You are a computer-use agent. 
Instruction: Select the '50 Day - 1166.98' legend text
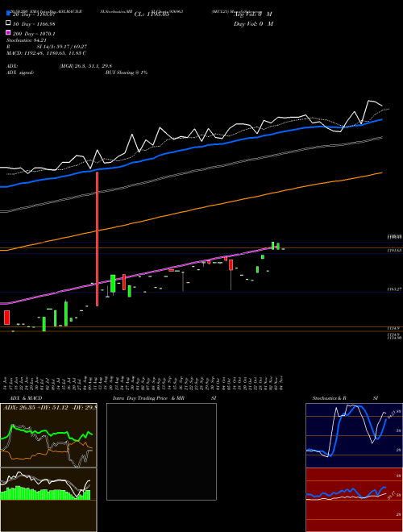pos(34,24)
